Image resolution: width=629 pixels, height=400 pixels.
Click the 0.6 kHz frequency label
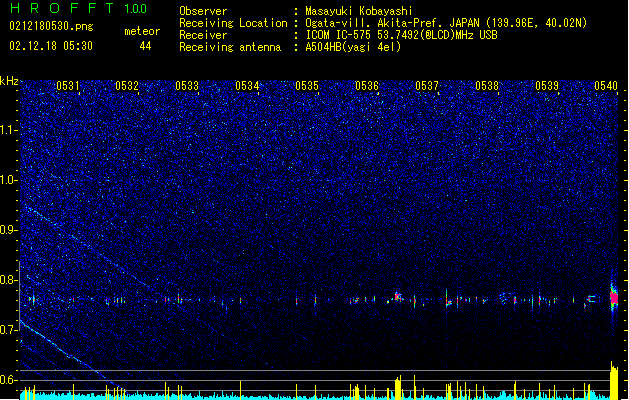(9, 380)
